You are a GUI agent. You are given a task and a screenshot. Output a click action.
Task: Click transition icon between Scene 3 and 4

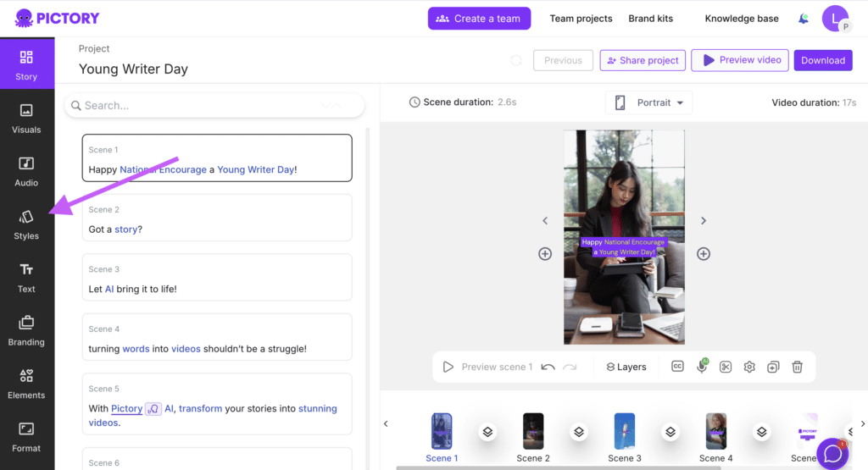pyautogui.click(x=670, y=432)
